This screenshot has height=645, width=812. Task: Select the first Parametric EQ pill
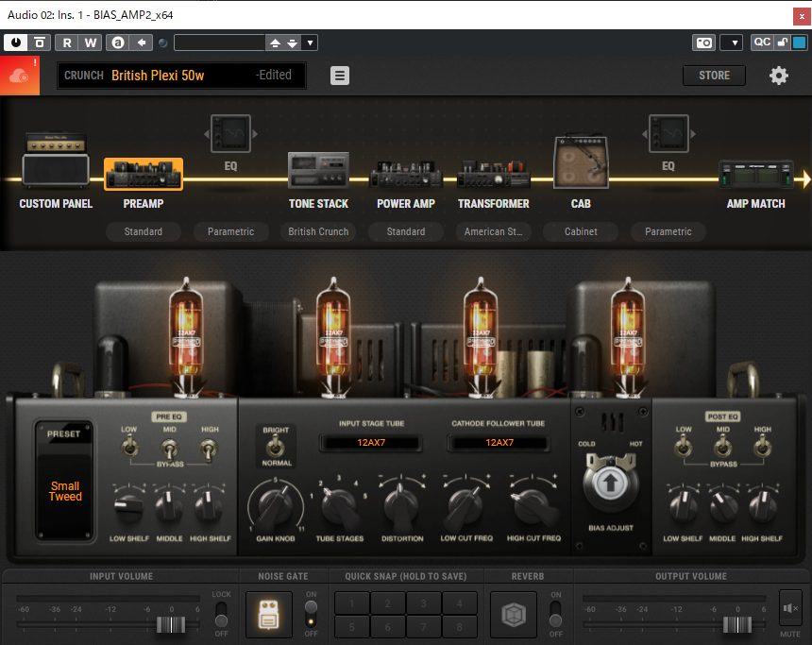click(x=231, y=231)
